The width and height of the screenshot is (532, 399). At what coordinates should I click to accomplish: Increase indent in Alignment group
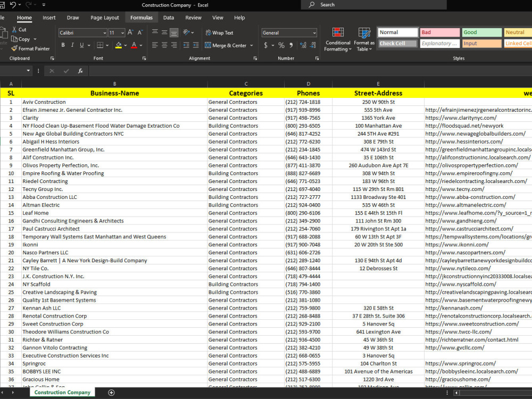click(196, 45)
